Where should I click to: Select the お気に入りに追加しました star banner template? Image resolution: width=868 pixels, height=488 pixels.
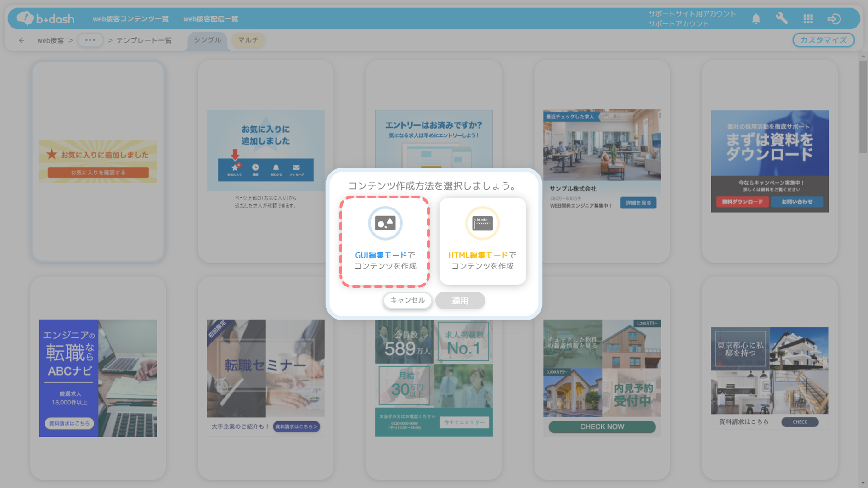point(98,161)
